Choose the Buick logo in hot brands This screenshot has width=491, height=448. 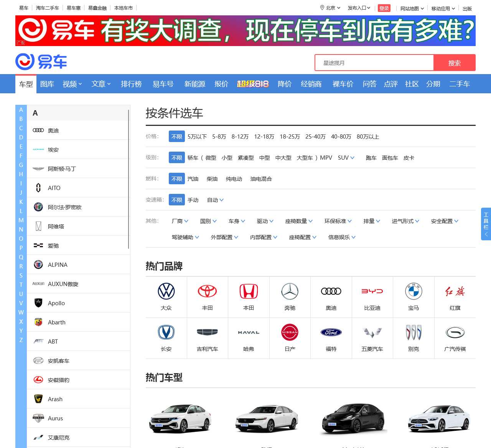[414, 332]
